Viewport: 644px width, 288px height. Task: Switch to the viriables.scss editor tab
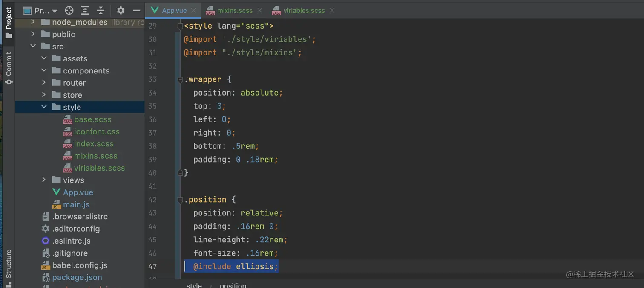(304, 10)
